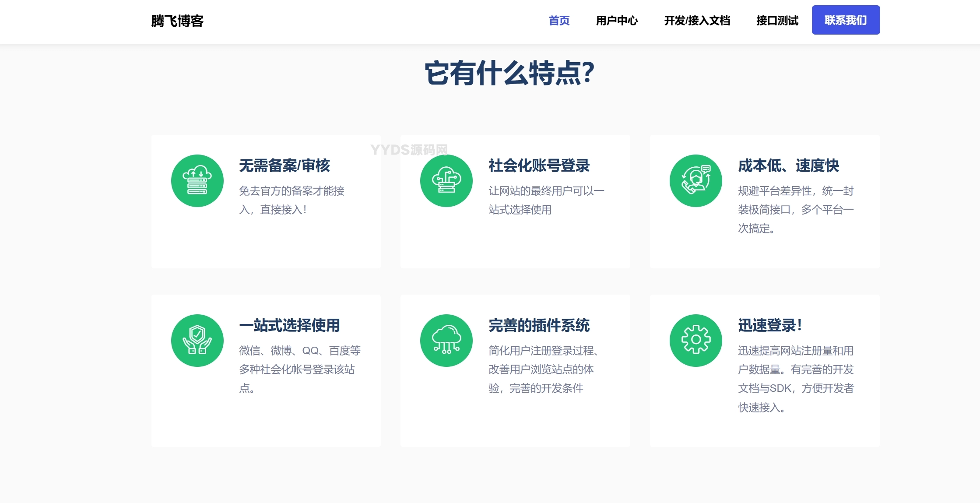Click the cloud server upload icon

(x=197, y=181)
